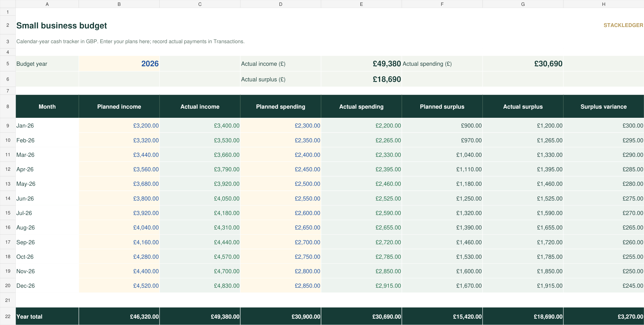Click the Actual spending total £30,690
This screenshot has width=644, height=325.
pyautogui.click(x=523, y=64)
